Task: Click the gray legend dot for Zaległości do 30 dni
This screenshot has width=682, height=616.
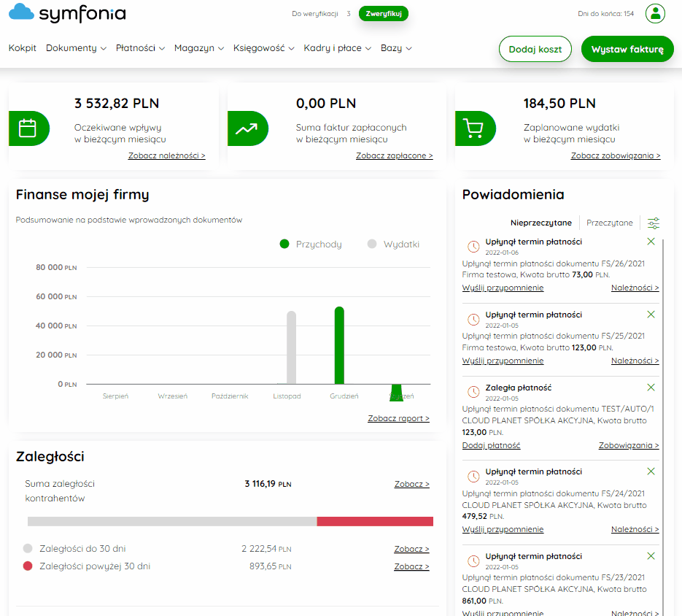Action: [28, 548]
